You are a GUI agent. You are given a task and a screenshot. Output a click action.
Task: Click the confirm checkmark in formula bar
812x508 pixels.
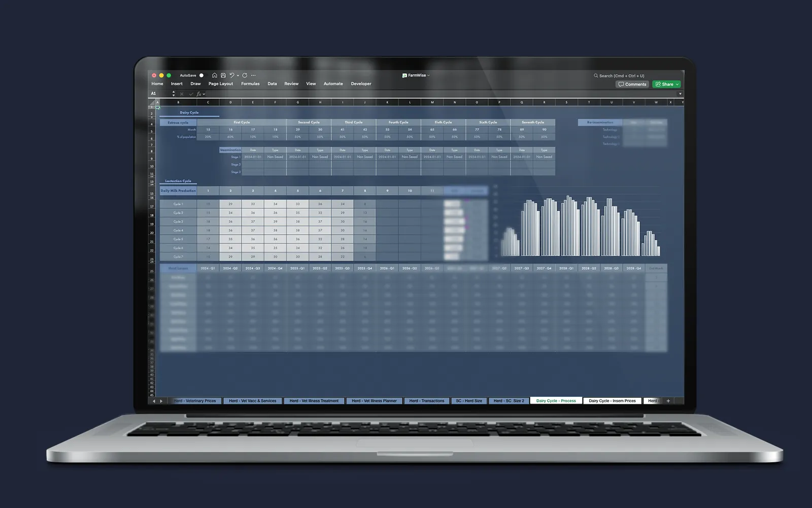[x=191, y=94]
